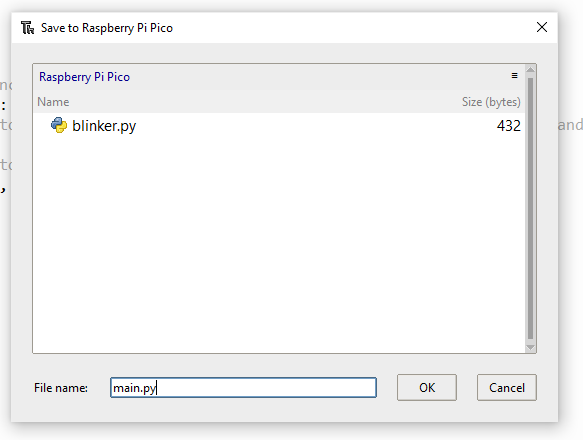Click the Python icon next to blinker.py
Viewport: 583px width, 440px height.
tap(59, 125)
